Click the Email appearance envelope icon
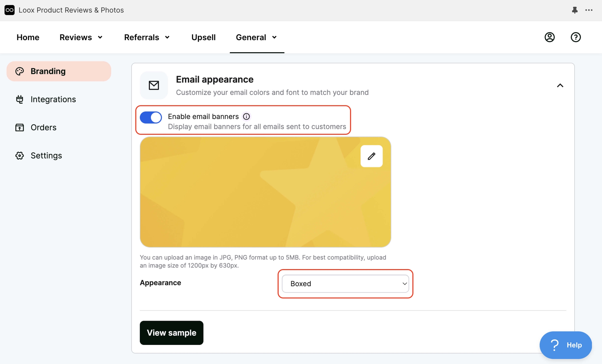This screenshot has width=602, height=364. click(154, 85)
